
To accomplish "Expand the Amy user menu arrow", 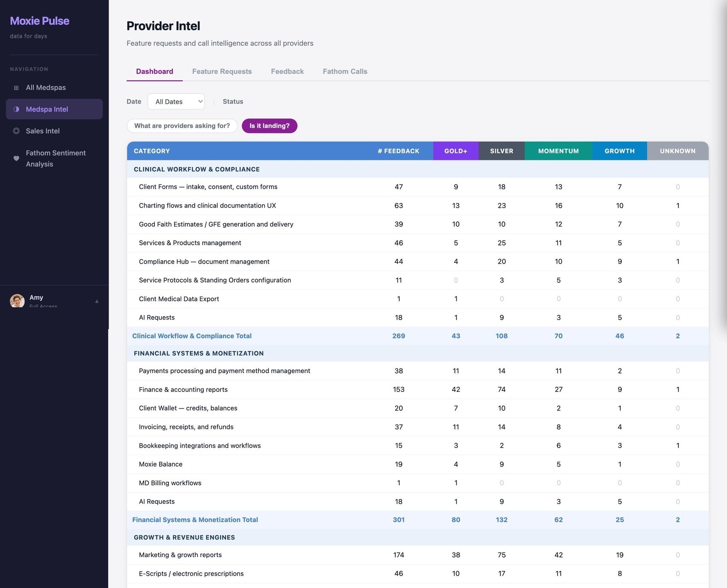I will [97, 301].
